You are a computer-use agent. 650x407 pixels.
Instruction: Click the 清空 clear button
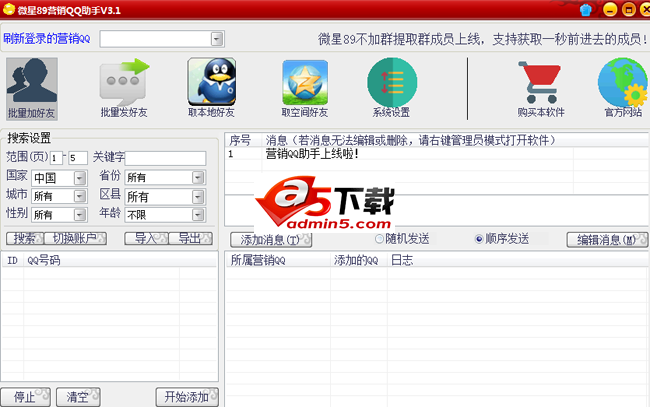pyautogui.click(x=78, y=397)
